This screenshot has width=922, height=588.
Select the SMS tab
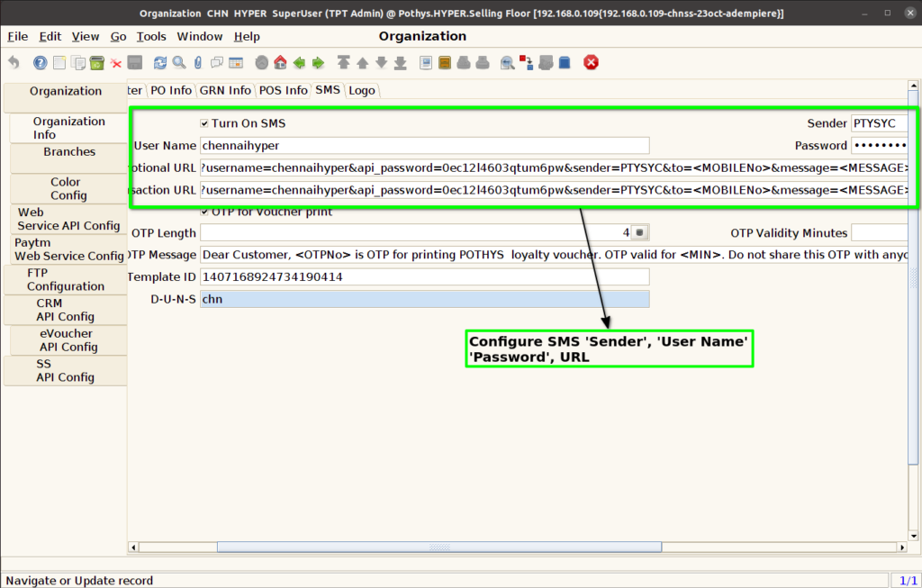(328, 90)
